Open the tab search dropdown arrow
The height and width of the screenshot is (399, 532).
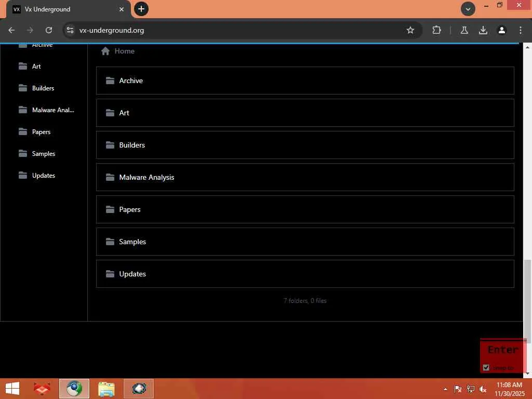pyautogui.click(x=468, y=9)
